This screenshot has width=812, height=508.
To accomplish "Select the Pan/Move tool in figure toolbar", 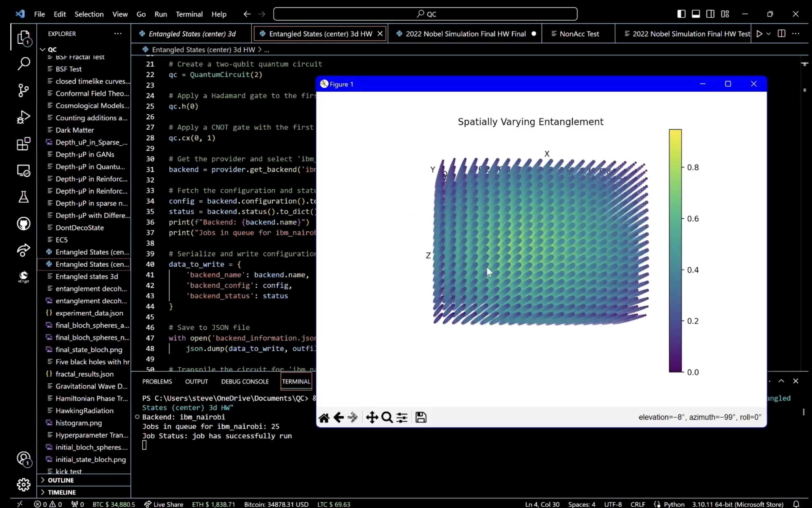I will [372, 417].
